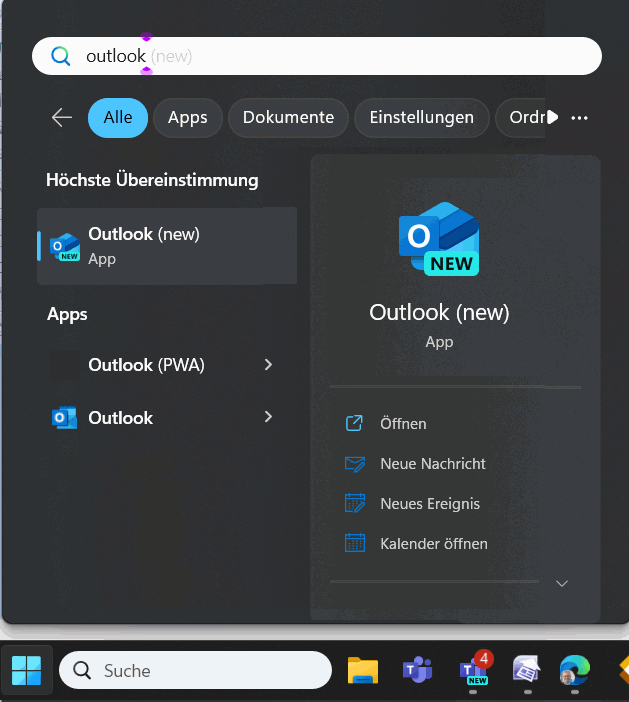Go back with the left arrow
Image resolution: width=629 pixels, height=702 pixels.
(62, 118)
